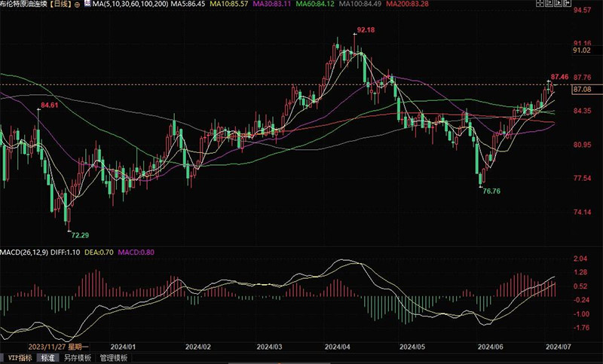
Task: Click the second chart-tool icon at top right
Action: click(x=549, y=3)
